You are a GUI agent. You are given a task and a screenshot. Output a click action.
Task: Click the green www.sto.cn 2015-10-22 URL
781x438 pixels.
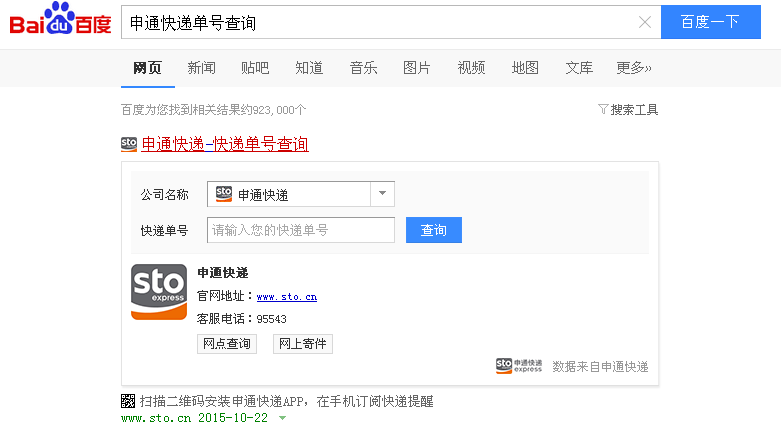click(194, 418)
